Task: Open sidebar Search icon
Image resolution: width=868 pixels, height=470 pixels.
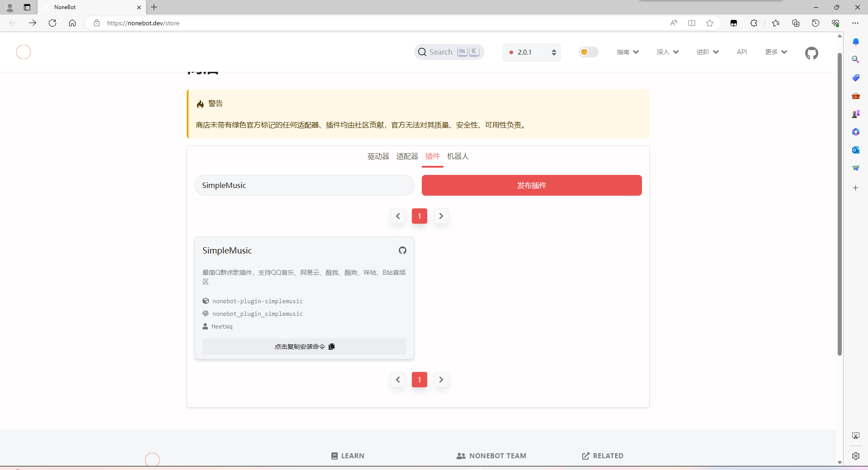Action: pyautogui.click(x=856, y=60)
